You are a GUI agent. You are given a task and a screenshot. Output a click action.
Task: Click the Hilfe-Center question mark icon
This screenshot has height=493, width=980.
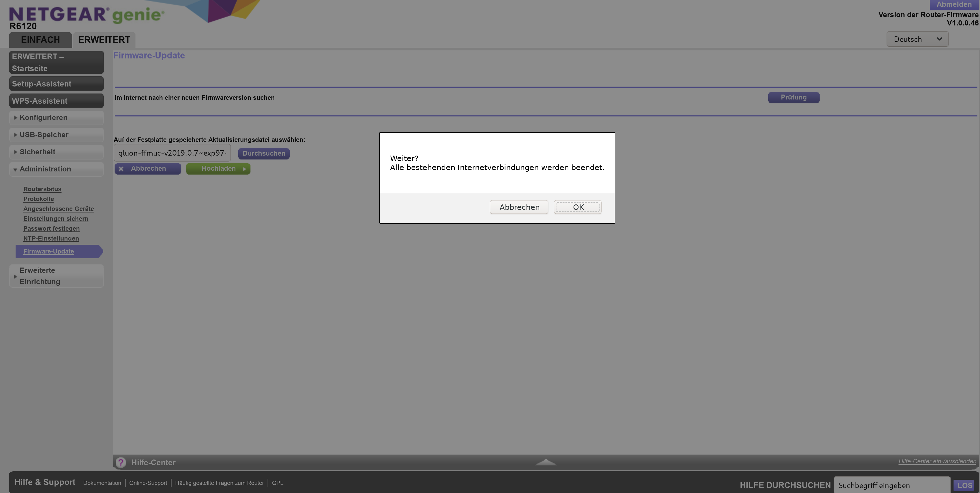pos(121,462)
